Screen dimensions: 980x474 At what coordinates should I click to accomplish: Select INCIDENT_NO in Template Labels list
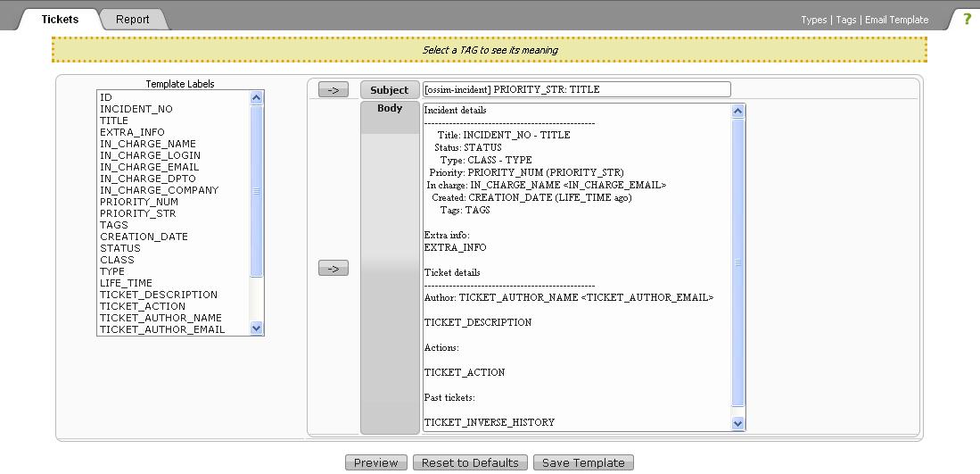136,109
